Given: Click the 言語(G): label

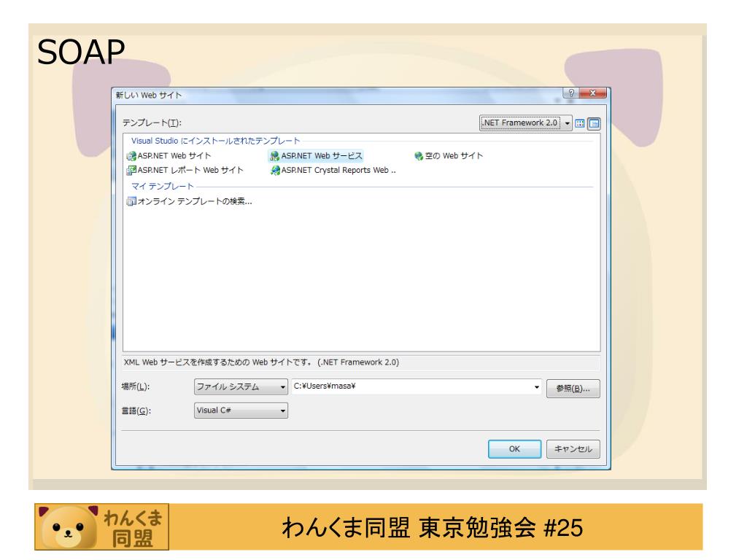Looking at the screenshot, I should pyautogui.click(x=136, y=411).
